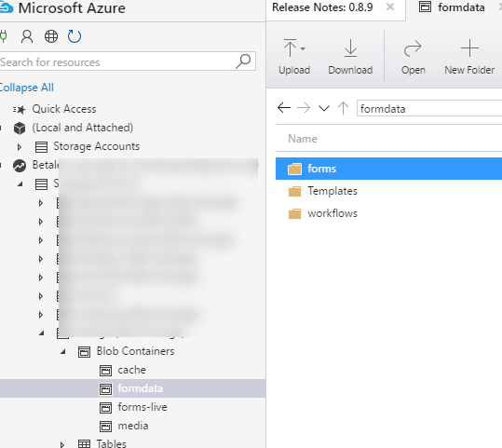502x448 pixels.
Task: Select Storage Accounts under Local and Attached
Action: (96, 146)
